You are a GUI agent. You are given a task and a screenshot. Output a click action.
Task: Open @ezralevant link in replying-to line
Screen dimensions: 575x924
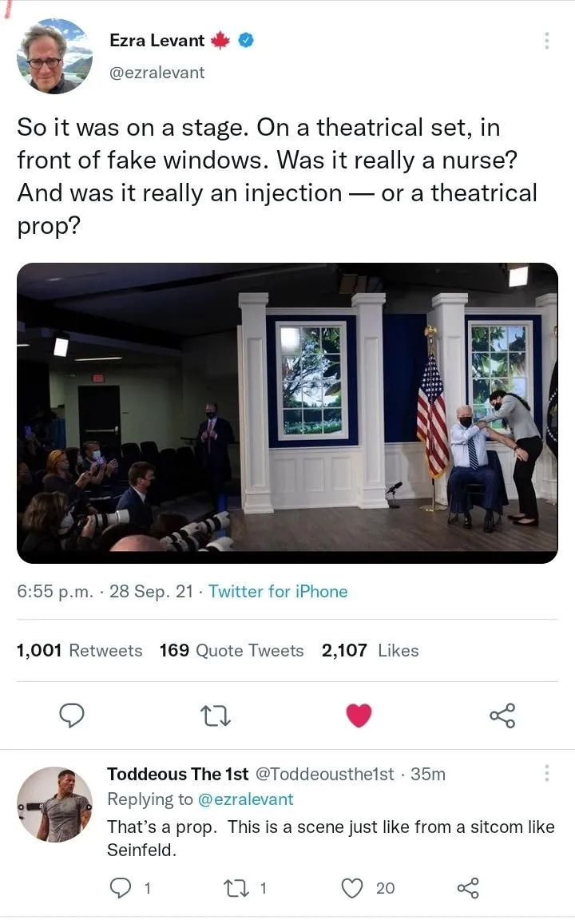pos(244,799)
